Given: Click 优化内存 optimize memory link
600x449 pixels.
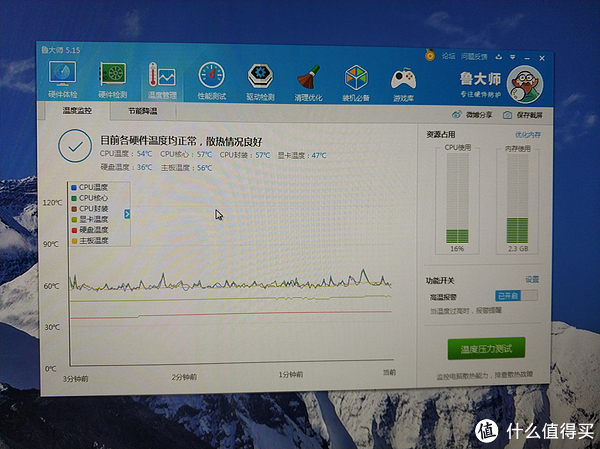Looking at the screenshot, I should pyautogui.click(x=528, y=135).
